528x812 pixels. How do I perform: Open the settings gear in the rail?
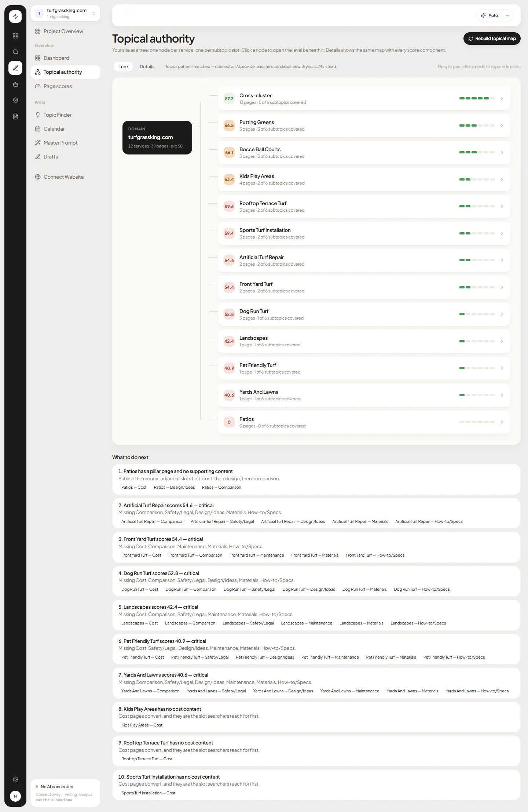click(x=15, y=779)
